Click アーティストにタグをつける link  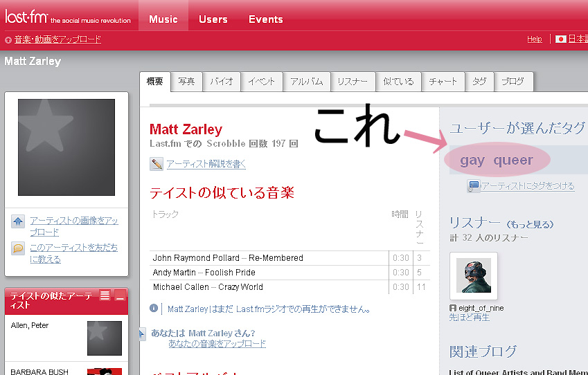point(528,186)
